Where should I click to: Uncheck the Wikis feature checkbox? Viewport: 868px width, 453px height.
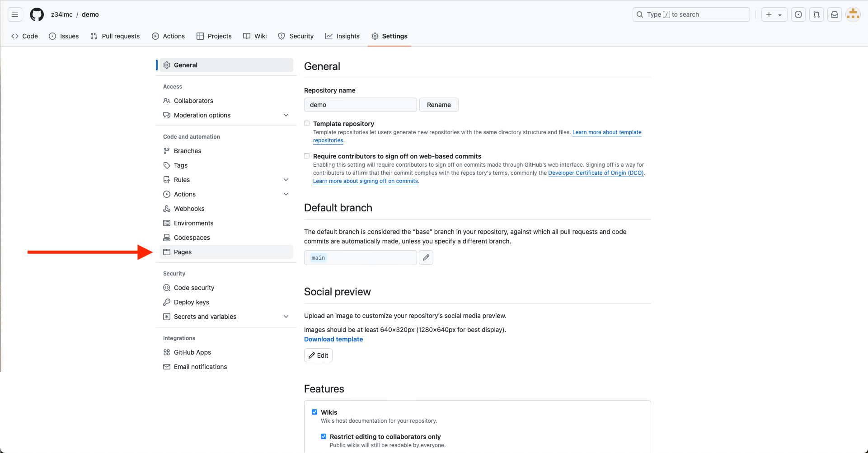tap(314, 412)
